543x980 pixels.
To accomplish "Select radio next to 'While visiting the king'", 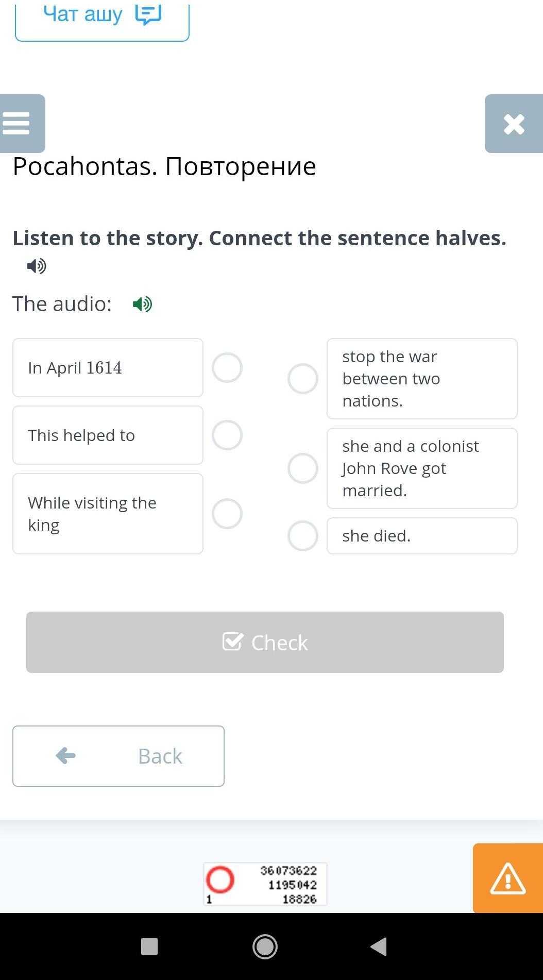I will (227, 514).
